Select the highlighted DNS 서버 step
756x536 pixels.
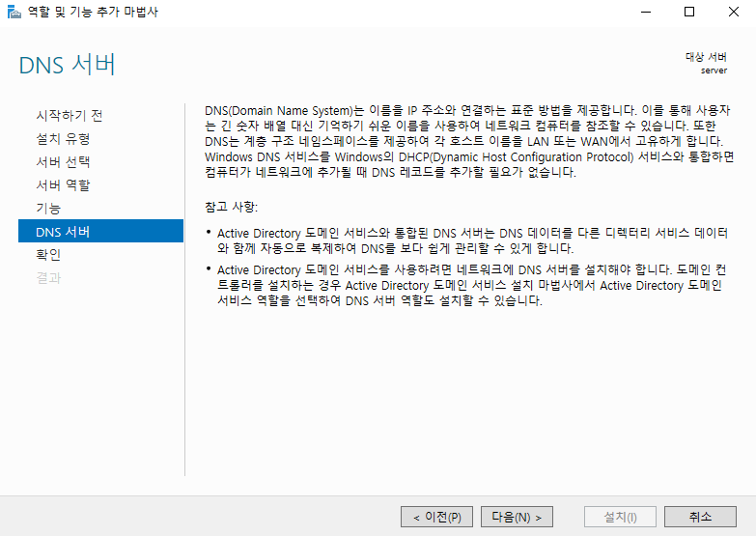point(100,231)
